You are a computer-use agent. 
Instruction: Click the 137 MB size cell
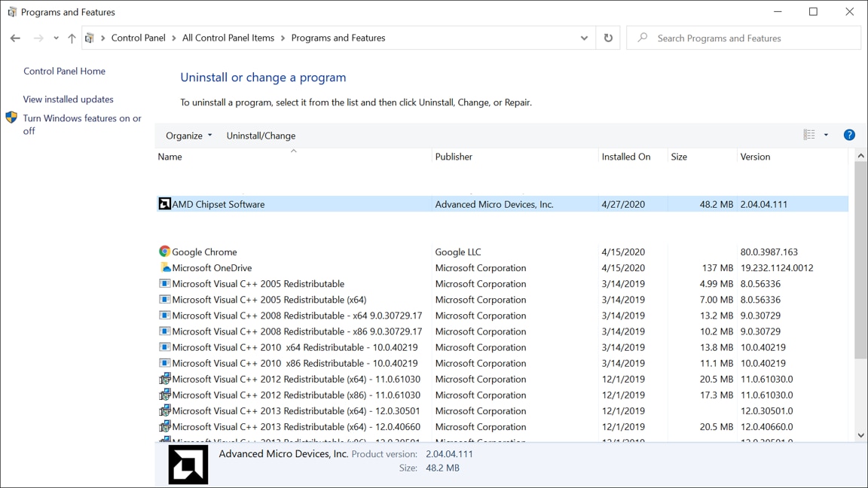point(717,268)
